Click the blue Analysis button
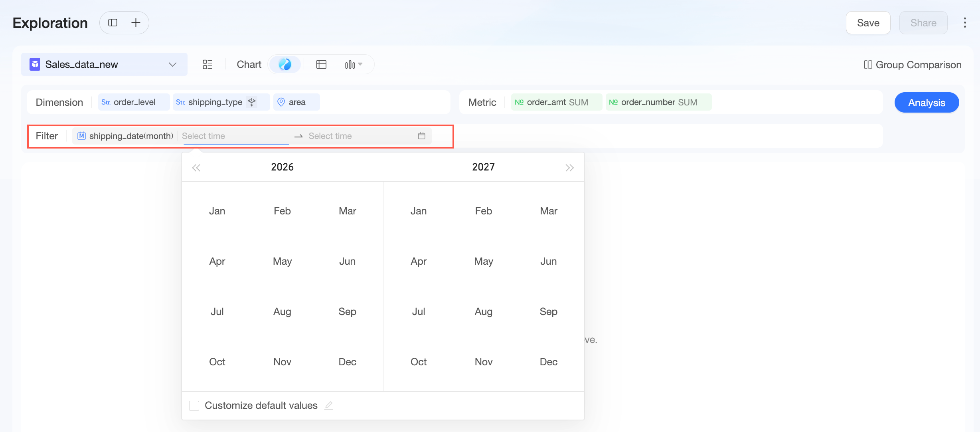 pos(927,103)
